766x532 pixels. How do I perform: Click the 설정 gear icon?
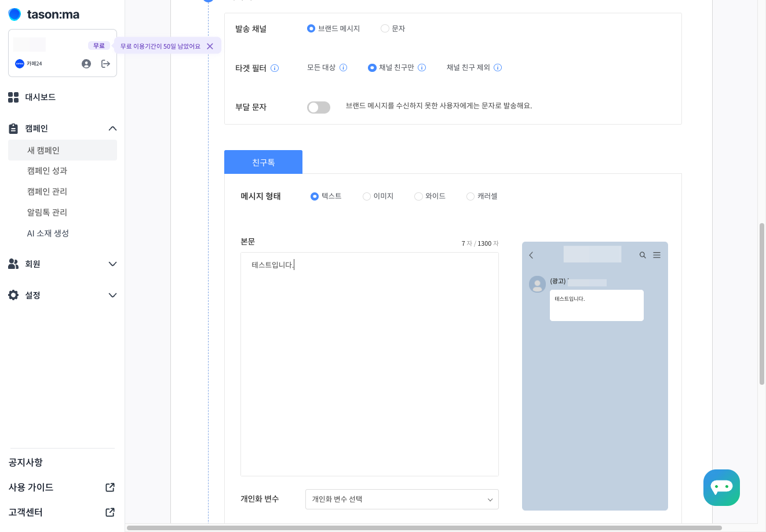pos(13,296)
